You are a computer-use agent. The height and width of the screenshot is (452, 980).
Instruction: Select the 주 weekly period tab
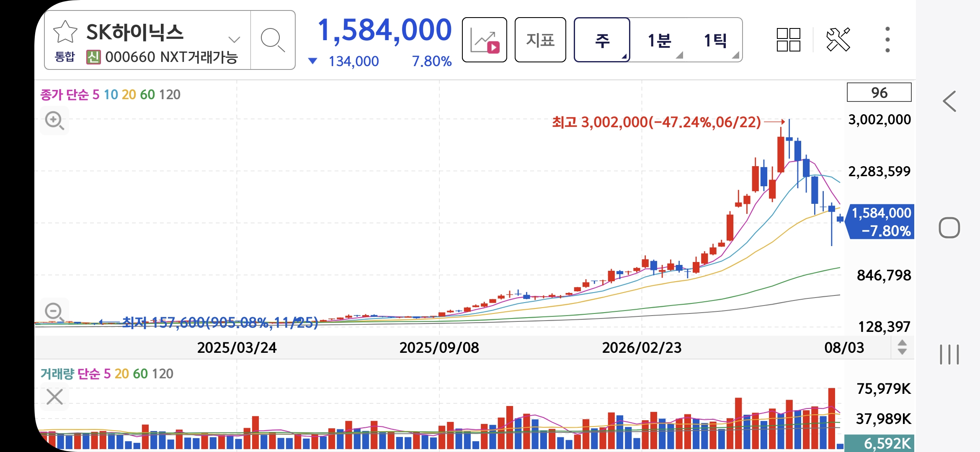click(602, 40)
